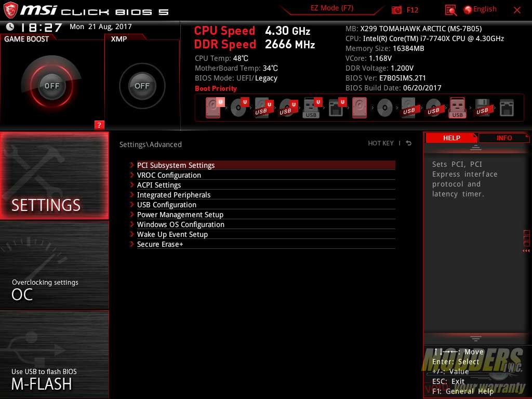
Task: Click the Settings\Advanced breadcrumb path
Action: coord(150,144)
